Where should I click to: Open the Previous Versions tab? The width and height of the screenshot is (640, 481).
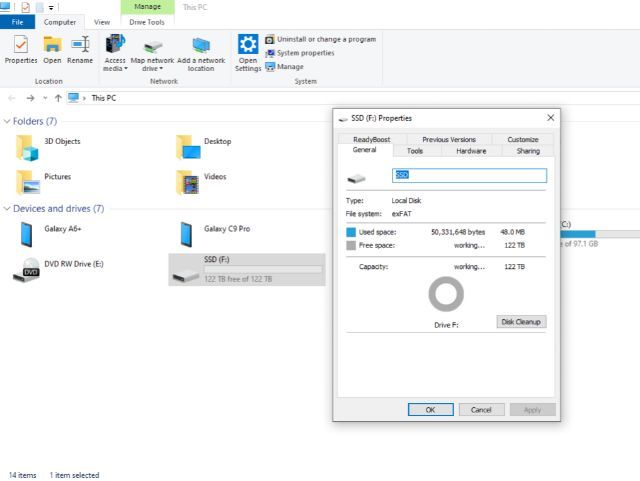tap(449, 139)
